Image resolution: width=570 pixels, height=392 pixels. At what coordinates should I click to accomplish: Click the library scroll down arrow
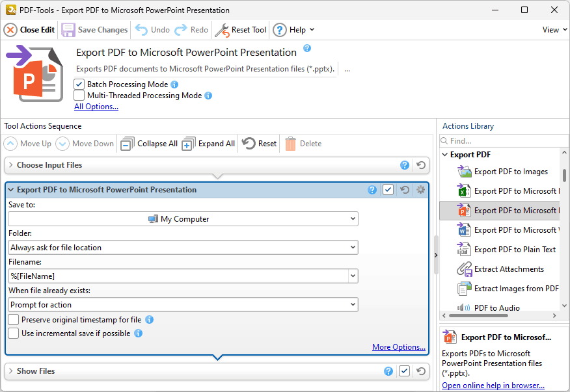click(x=564, y=306)
